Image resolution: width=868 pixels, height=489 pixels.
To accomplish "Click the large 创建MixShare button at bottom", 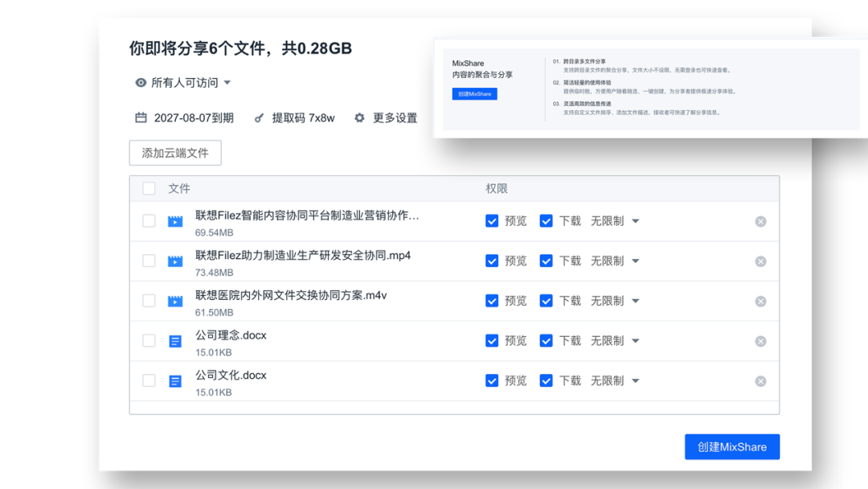I will point(732,447).
